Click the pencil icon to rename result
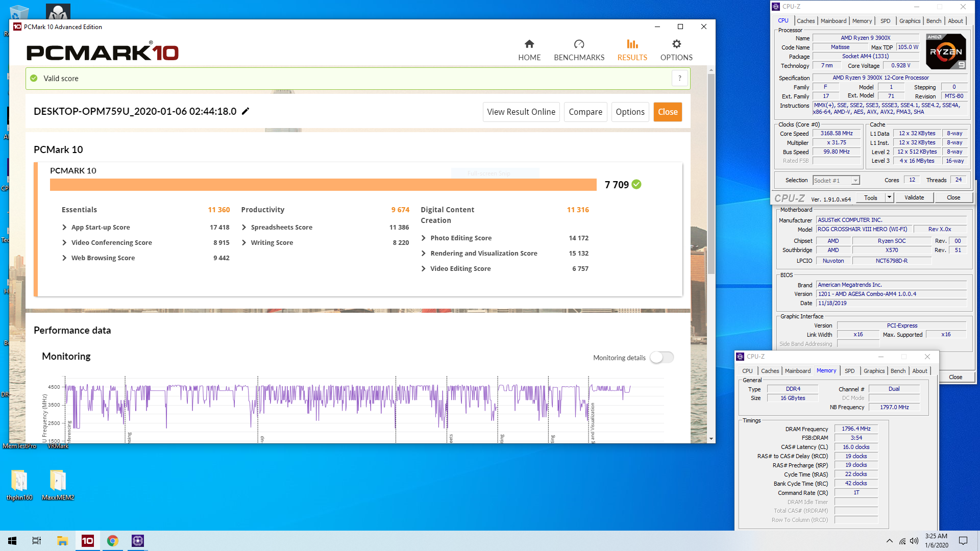This screenshot has width=980, height=551. (x=246, y=111)
